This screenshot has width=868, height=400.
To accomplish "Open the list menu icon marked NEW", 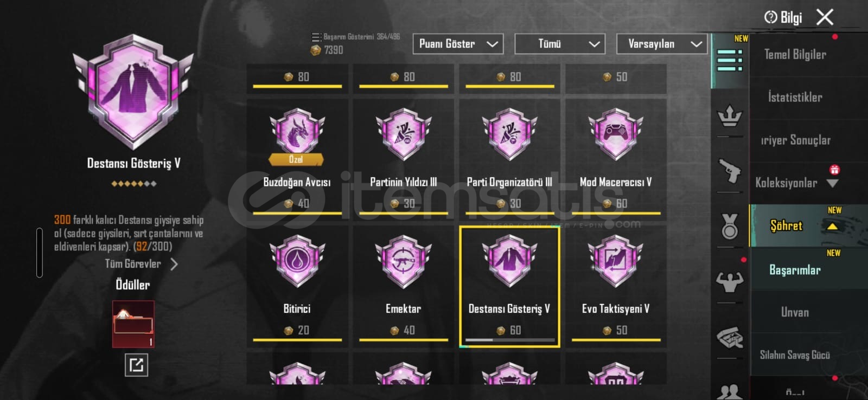I will coord(730,60).
